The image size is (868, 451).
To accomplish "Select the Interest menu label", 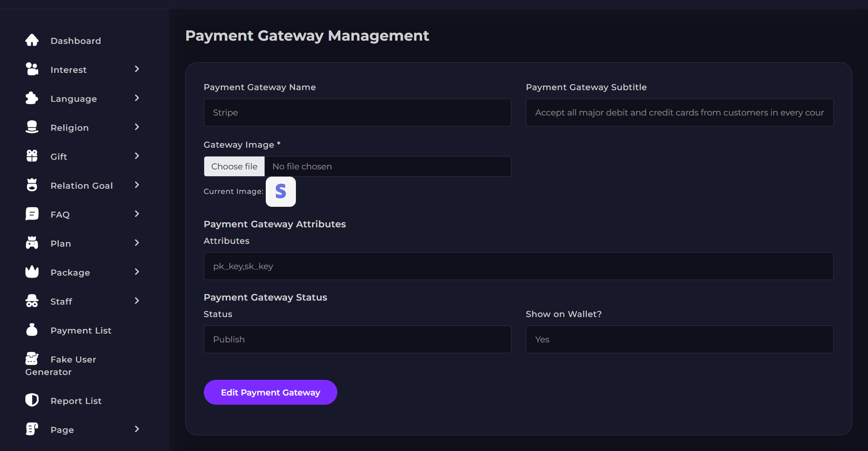I will (x=68, y=70).
